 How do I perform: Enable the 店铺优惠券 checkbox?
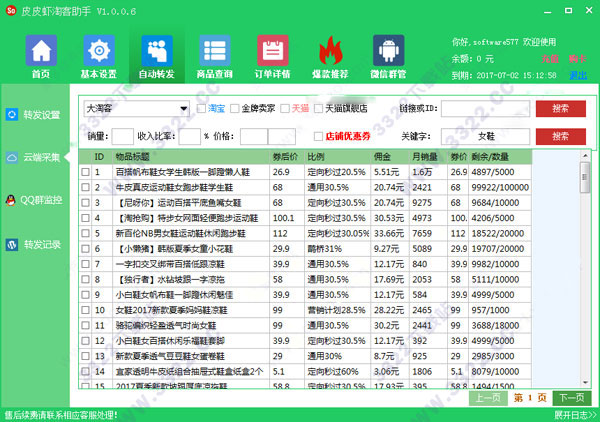(x=318, y=136)
